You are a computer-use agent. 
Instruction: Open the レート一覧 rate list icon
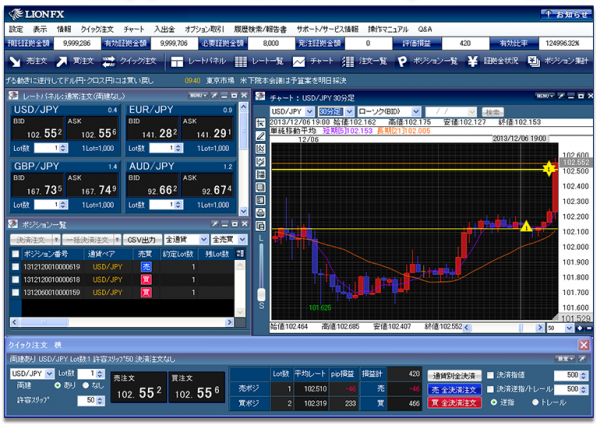click(240, 62)
